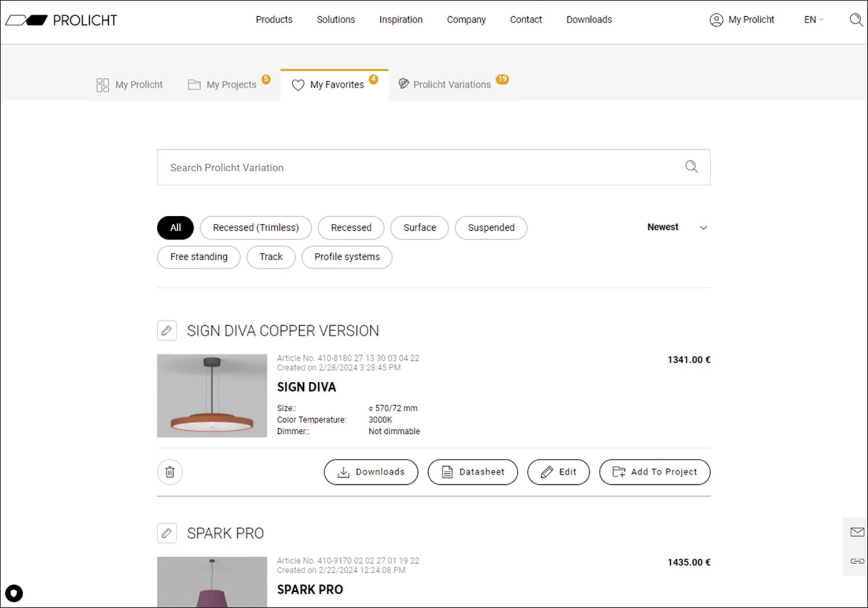868x608 pixels.
Task: Click the Prolicht Variations badge showing 19
Action: click(x=502, y=79)
